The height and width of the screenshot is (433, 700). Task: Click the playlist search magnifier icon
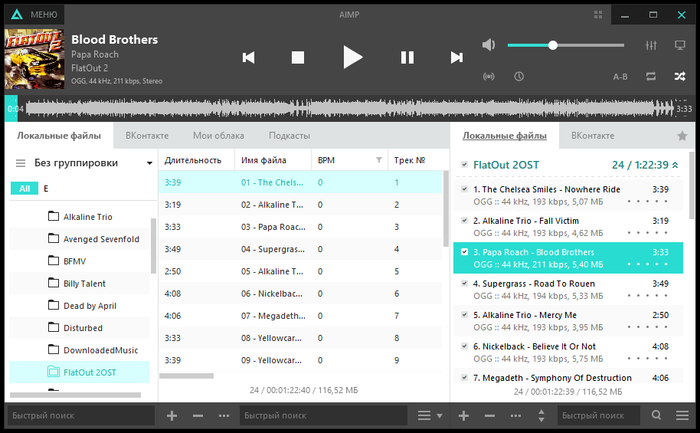656,415
